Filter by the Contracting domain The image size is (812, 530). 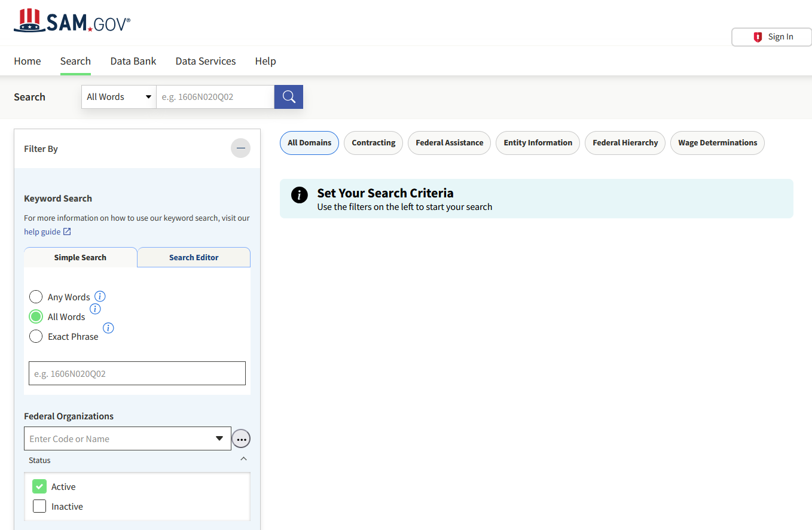click(373, 143)
